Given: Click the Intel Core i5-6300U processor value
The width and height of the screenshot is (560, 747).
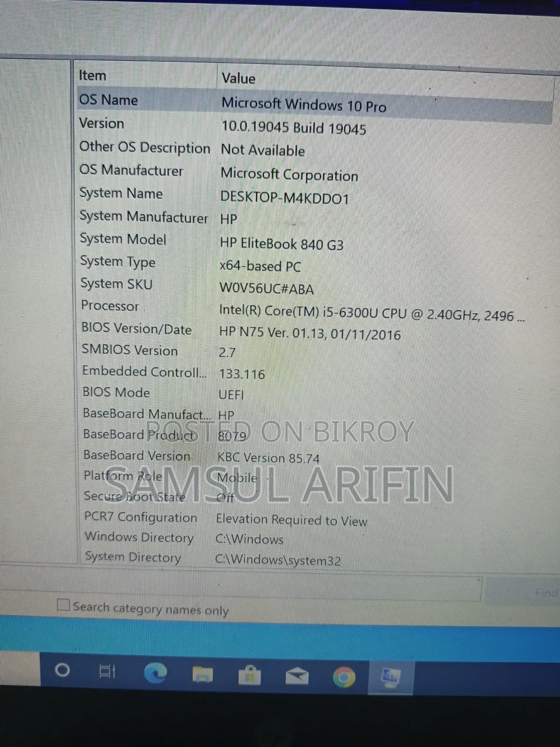Looking at the screenshot, I should click(x=372, y=313).
